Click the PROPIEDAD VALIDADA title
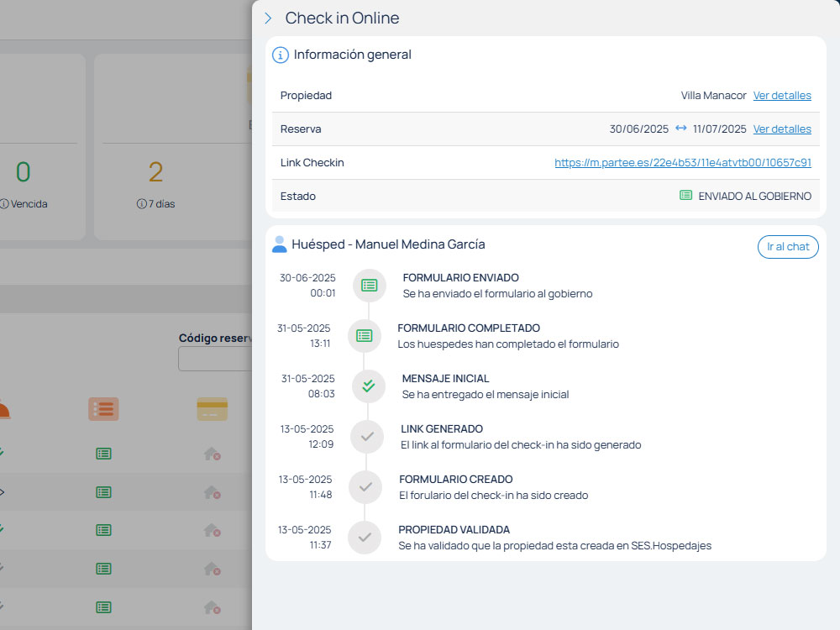840x630 pixels. click(x=454, y=529)
